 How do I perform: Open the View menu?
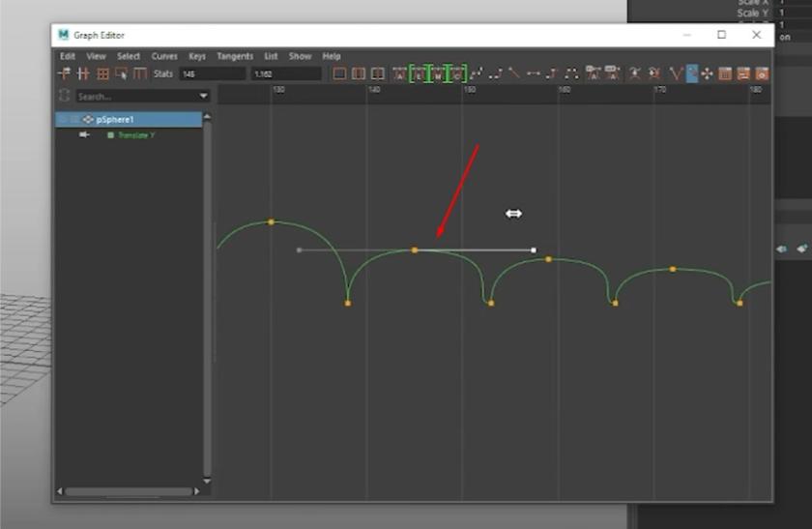pos(96,56)
